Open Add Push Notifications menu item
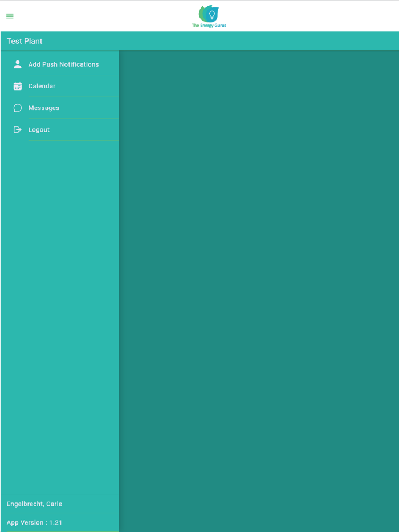399x532 pixels. (x=59, y=64)
